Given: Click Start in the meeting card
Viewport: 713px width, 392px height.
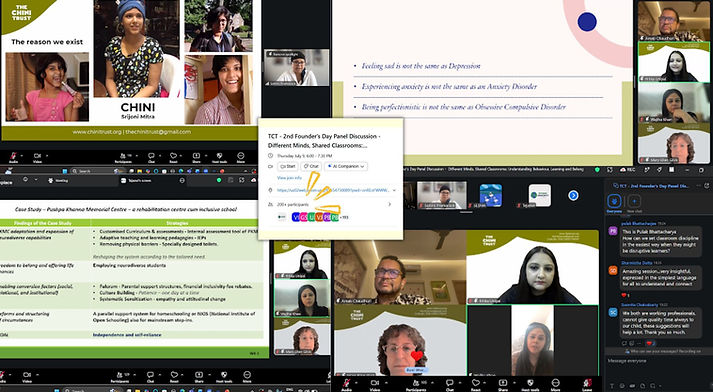Looking at the screenshot, I should [288, 166].
